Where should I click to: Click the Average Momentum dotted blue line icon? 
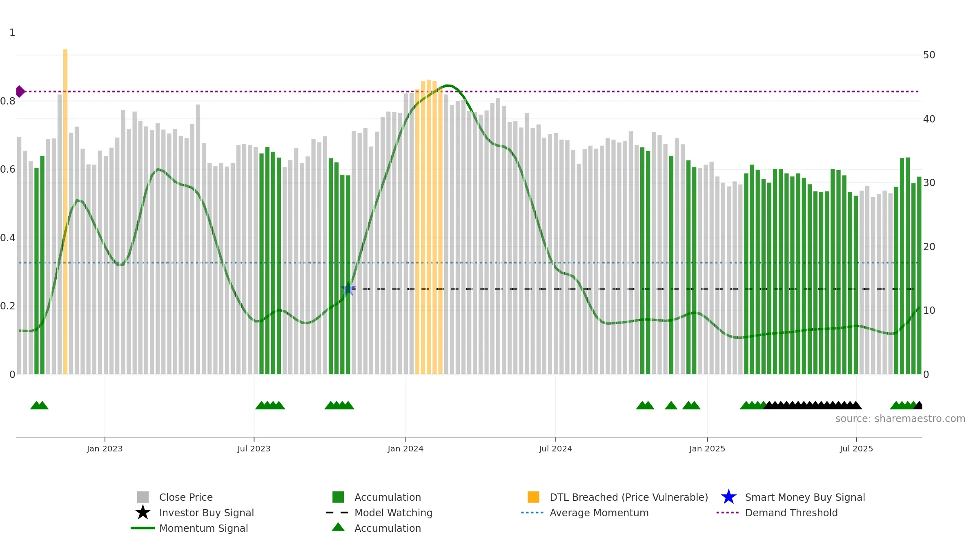(x=532, y=512)
